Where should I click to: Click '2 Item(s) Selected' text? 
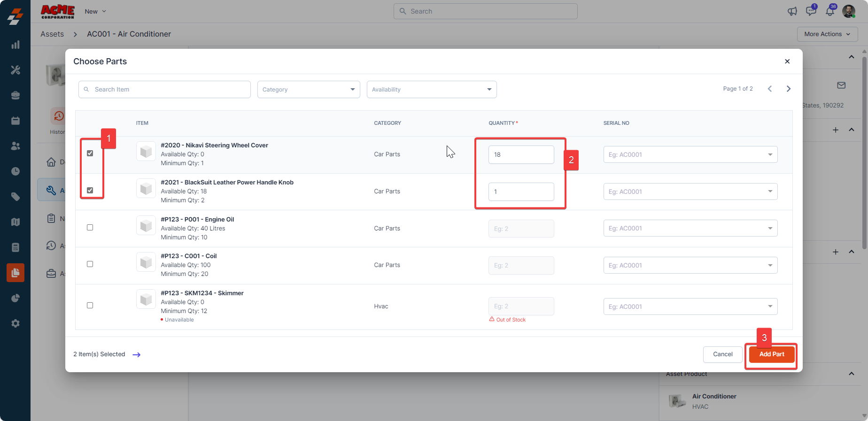[x=99, y=354]
